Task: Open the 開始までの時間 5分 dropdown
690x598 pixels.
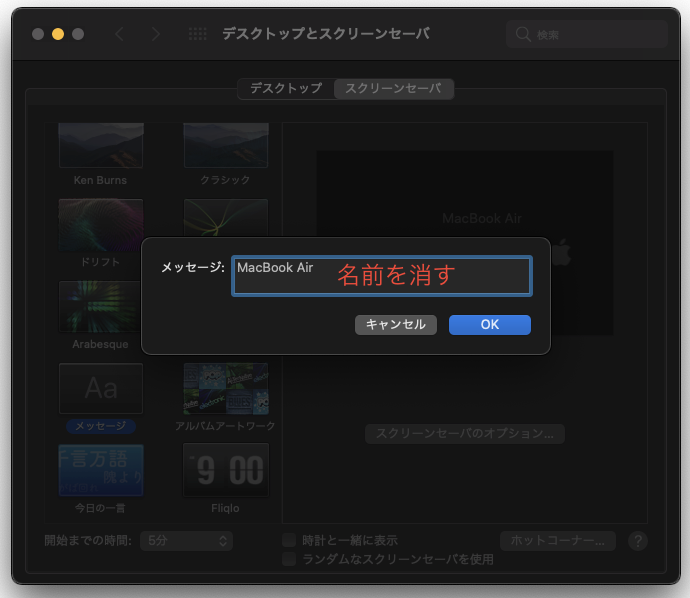Action: pyautogui.click(x=186, y=541)
